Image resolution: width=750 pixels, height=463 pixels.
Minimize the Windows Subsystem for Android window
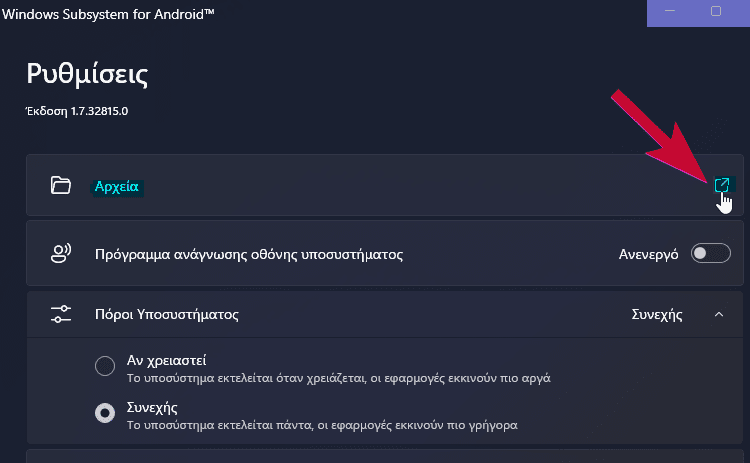(x=669, y=11)
